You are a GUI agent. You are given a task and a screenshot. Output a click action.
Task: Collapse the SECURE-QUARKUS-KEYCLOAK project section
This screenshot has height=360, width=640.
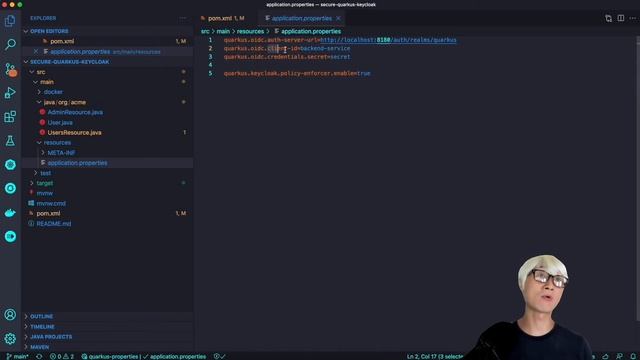pos(69,62)
